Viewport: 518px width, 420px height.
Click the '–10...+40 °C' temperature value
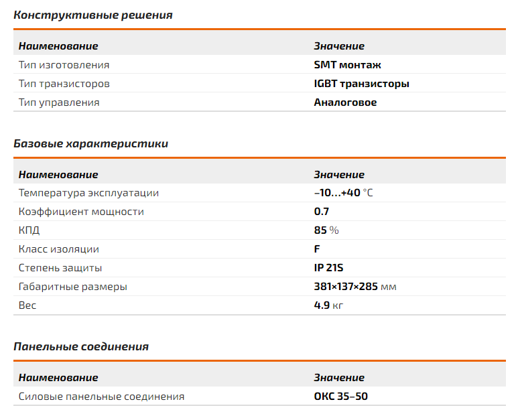pos(343,193)
